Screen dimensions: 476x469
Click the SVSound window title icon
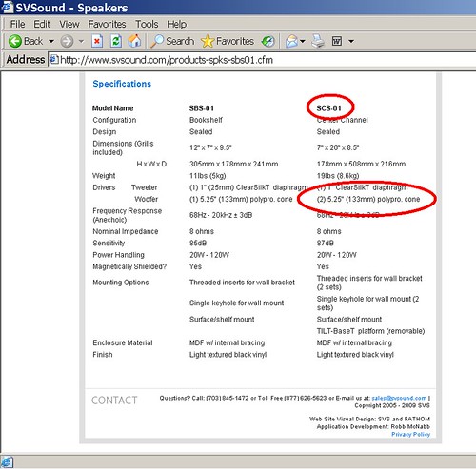(7, 7)
